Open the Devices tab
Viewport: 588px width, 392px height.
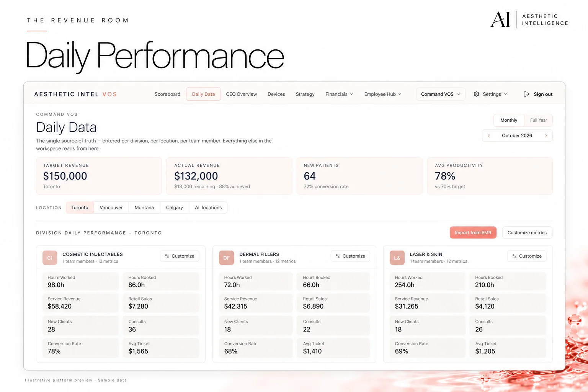(276, 94)
